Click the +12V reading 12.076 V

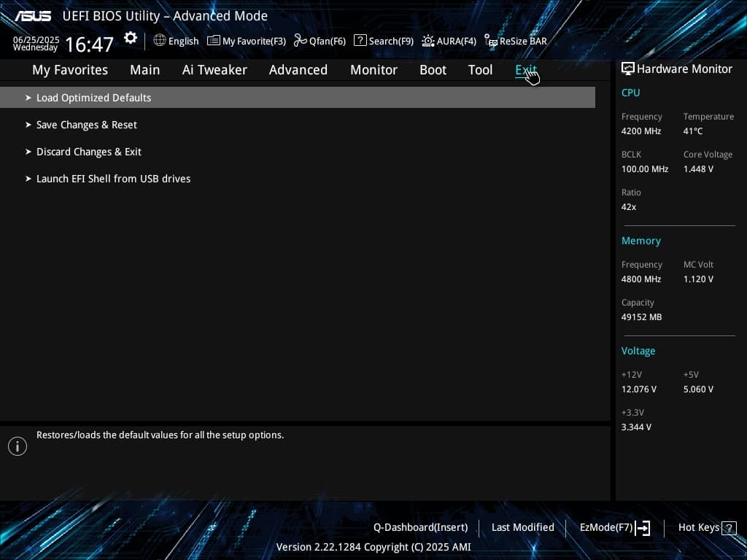coord(638,389)
